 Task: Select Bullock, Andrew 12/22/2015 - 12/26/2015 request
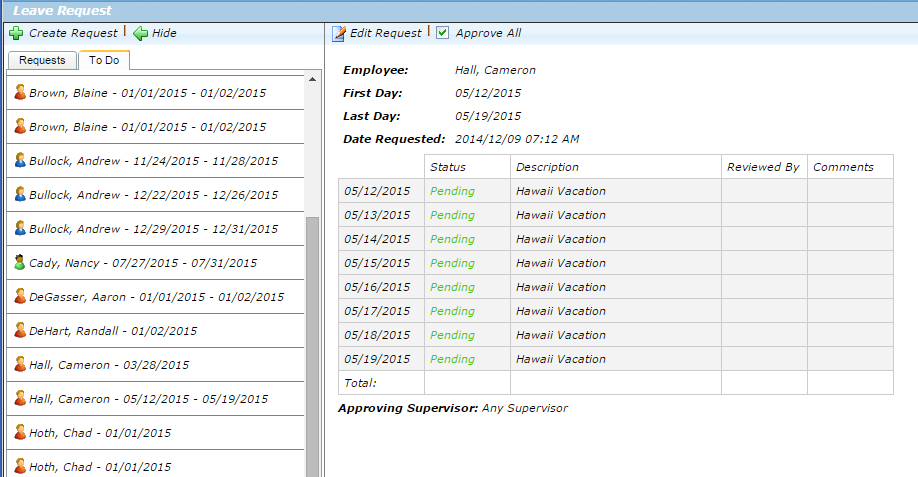pyautogui.click(x=153, y=194)
